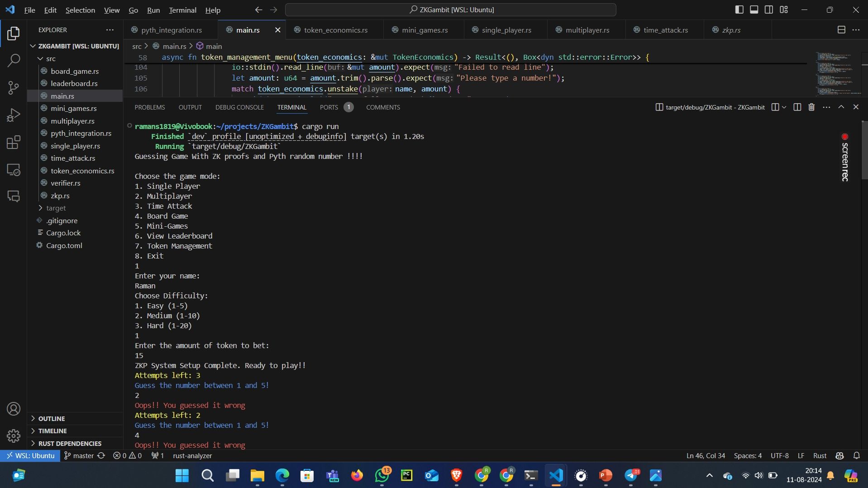The image size is (868, 488).
Task: Click Copilot status icon in status bar
Action: (840, 456)
